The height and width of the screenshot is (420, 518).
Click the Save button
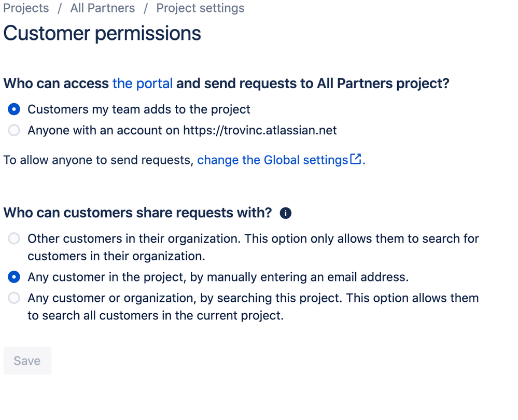pos(27,360)
